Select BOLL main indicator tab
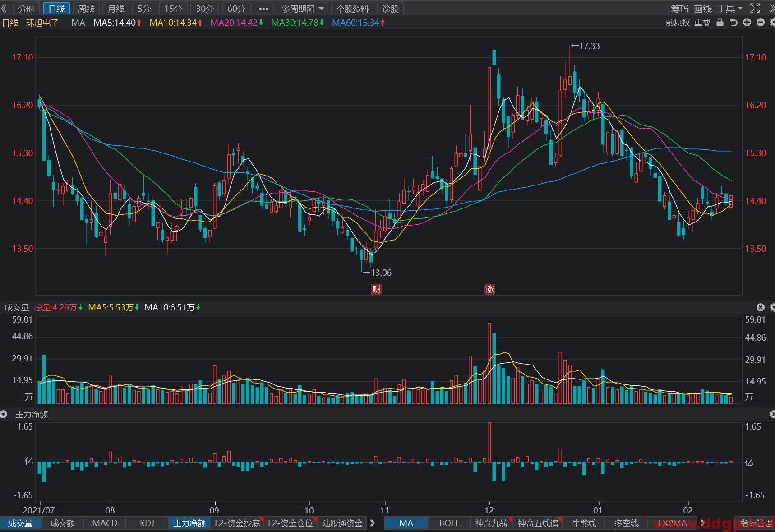 [x=449, y=523]
